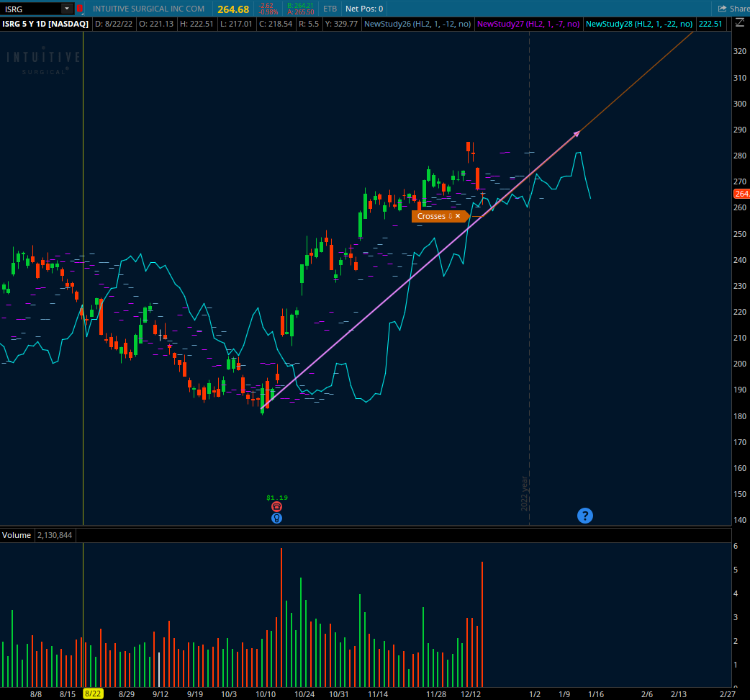750x700 pixels.
Task: Close the Crosses alert label
Action: point(458,216)
